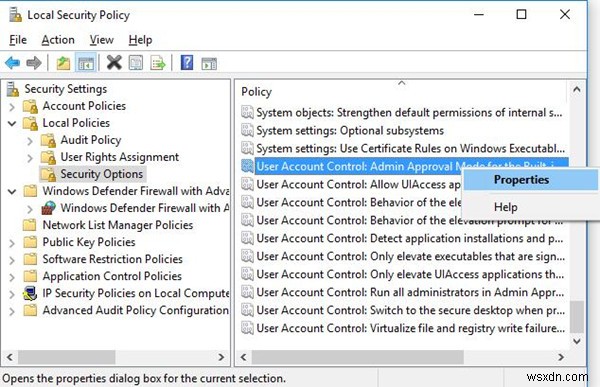Expand the Application Control Policies node

point(12,277)
